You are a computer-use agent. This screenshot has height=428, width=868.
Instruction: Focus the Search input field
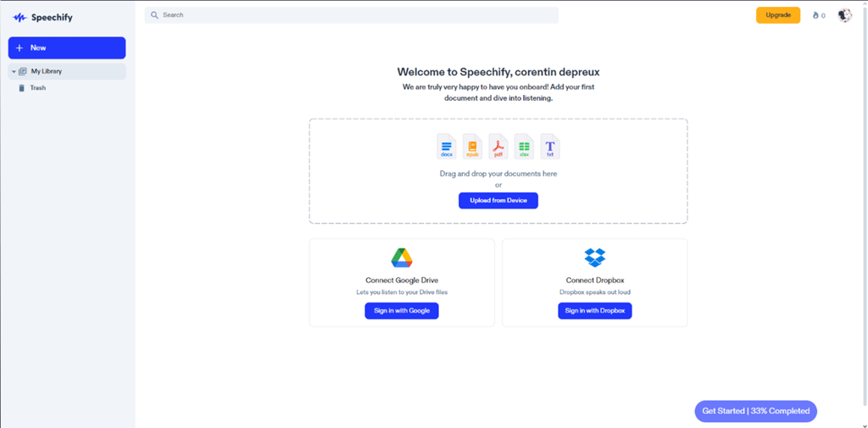pos(352,15)
